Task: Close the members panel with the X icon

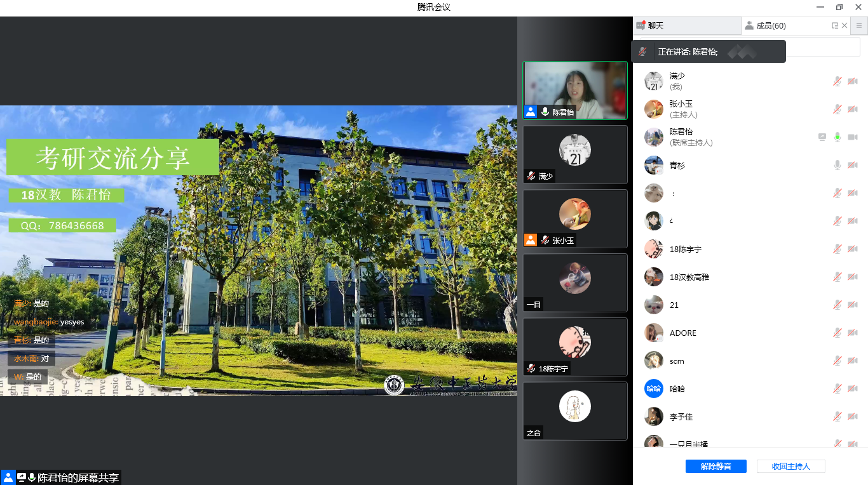Action: point(844,26)
